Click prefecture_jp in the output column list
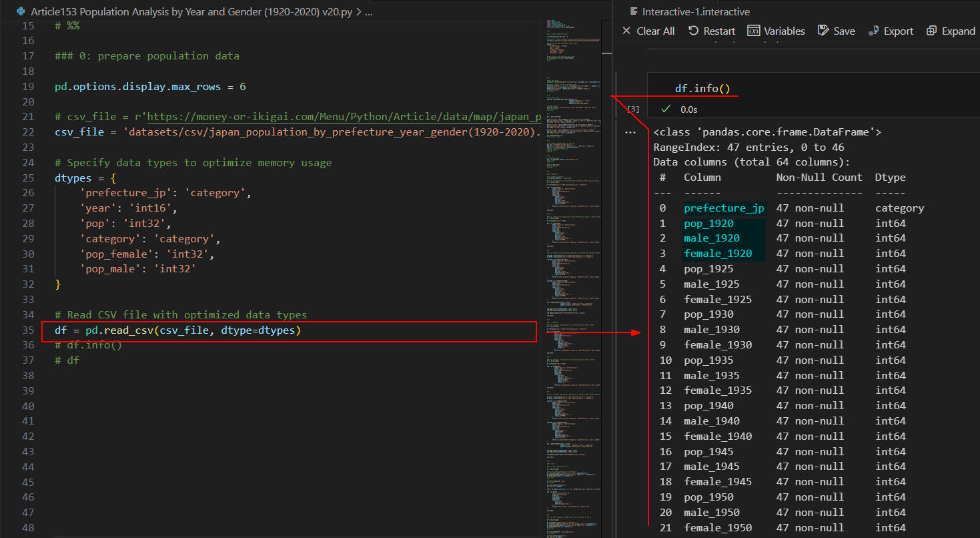This screenshot has height=538, width=980. click(724, 208)
